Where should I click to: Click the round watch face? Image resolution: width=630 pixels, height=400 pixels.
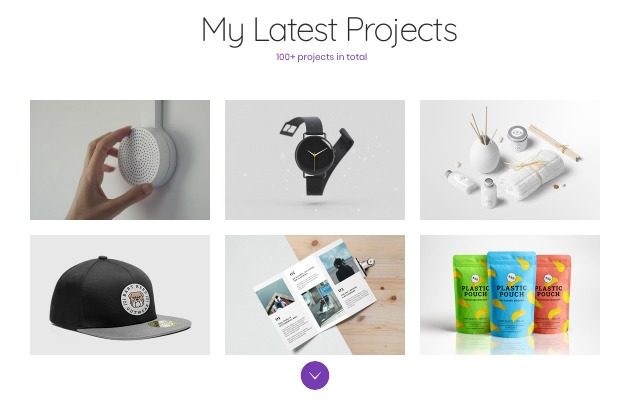[314, 155]
